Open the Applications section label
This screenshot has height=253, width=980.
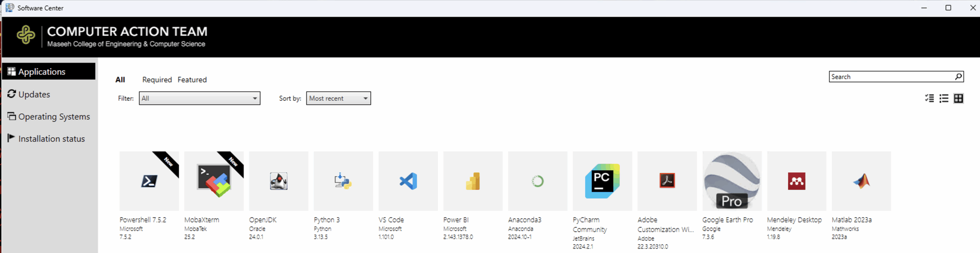point(42,72)
